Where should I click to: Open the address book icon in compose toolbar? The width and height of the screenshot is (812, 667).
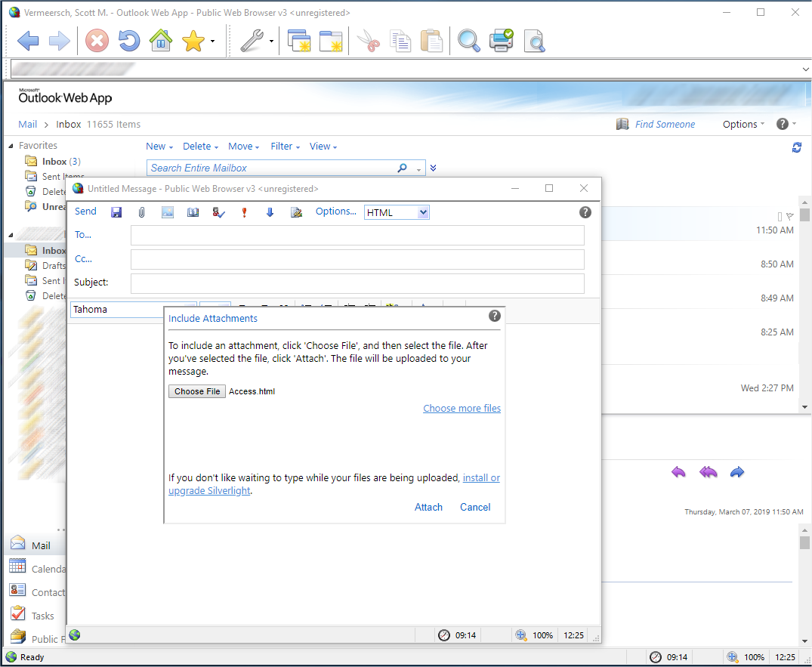click(193, 212)
